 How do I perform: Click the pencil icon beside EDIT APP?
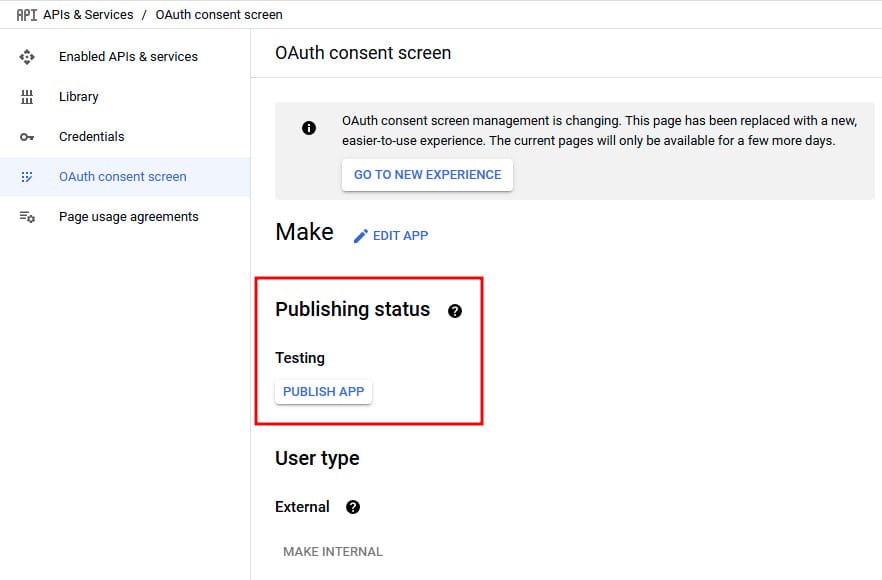[x=361, y=236]
